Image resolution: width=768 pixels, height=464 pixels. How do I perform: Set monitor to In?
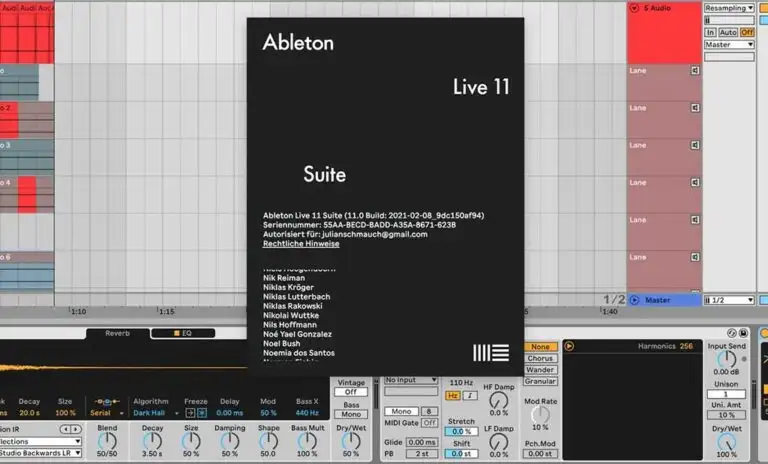point(710,32)
